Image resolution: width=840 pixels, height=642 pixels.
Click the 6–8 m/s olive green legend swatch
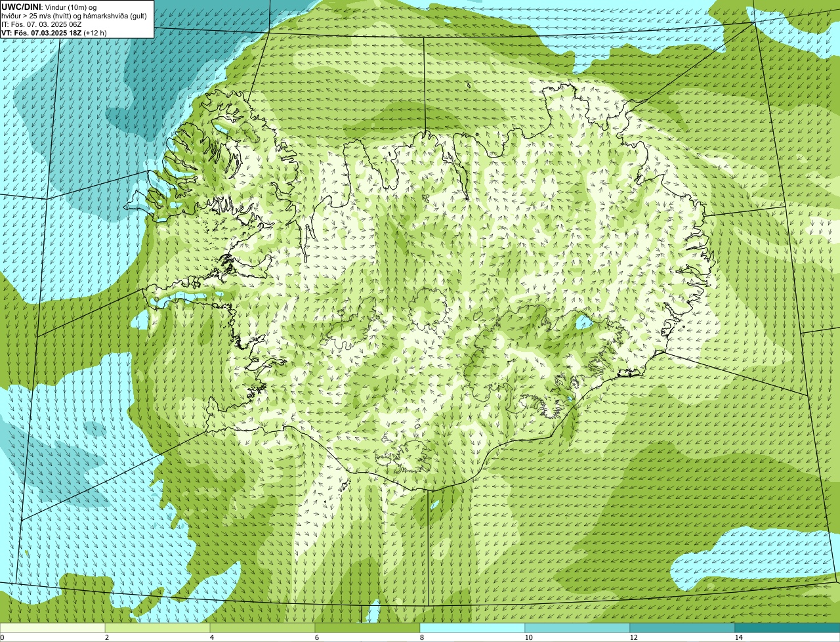(367, 628)
